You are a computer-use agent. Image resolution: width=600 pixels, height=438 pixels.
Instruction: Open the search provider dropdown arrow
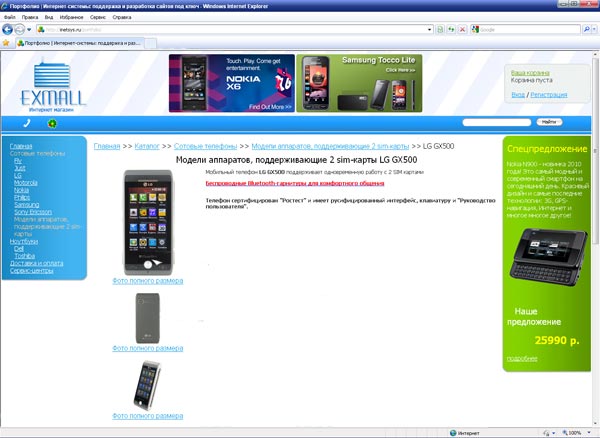[x=594, y=29]
